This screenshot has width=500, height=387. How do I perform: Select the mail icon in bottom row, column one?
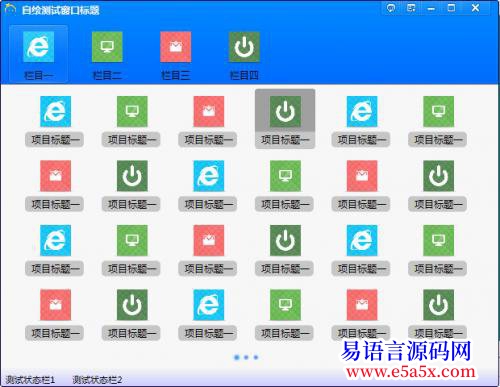coord(55,305)
